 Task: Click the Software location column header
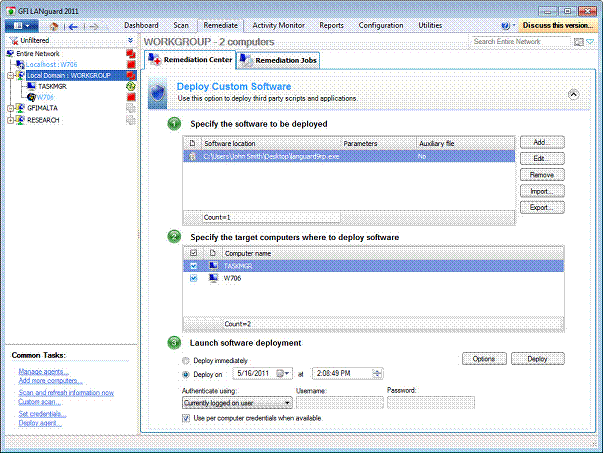click(x=272, y=144)
